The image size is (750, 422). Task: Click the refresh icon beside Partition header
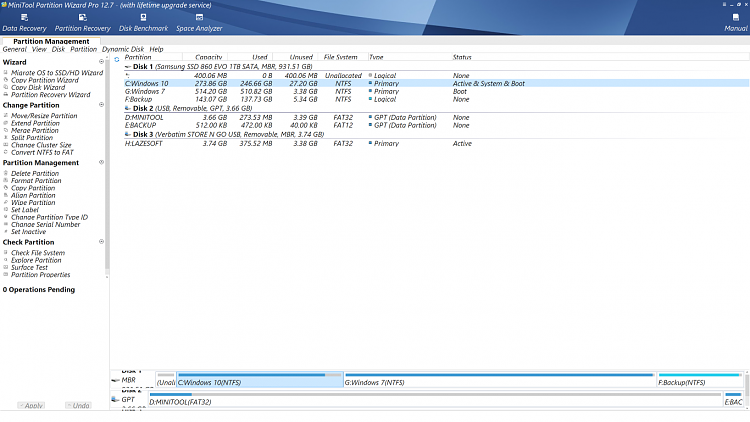[117, 59]
